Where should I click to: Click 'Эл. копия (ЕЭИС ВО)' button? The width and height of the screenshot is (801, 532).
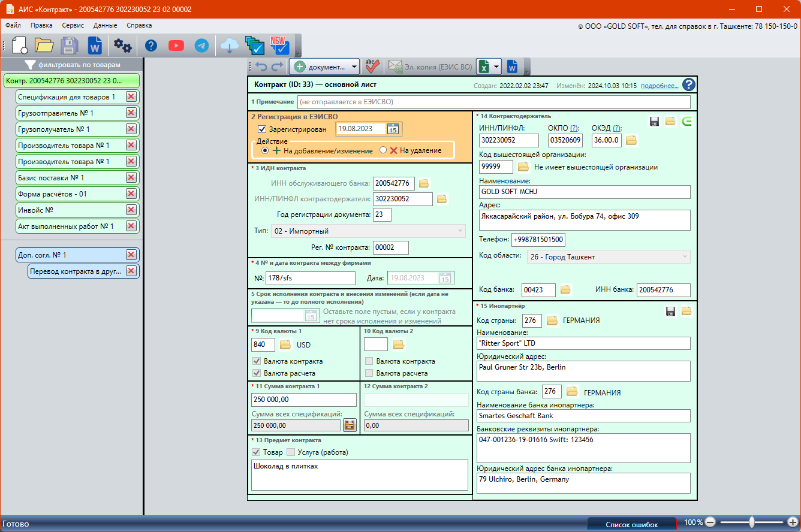pos(430,66)
